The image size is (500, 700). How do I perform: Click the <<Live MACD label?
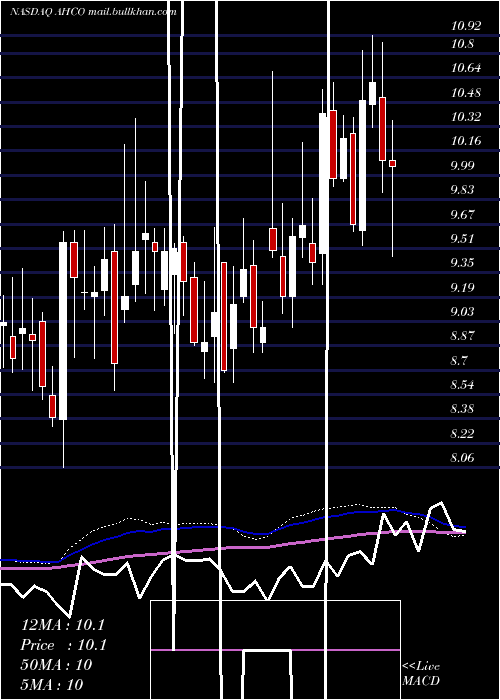(421, 673)
